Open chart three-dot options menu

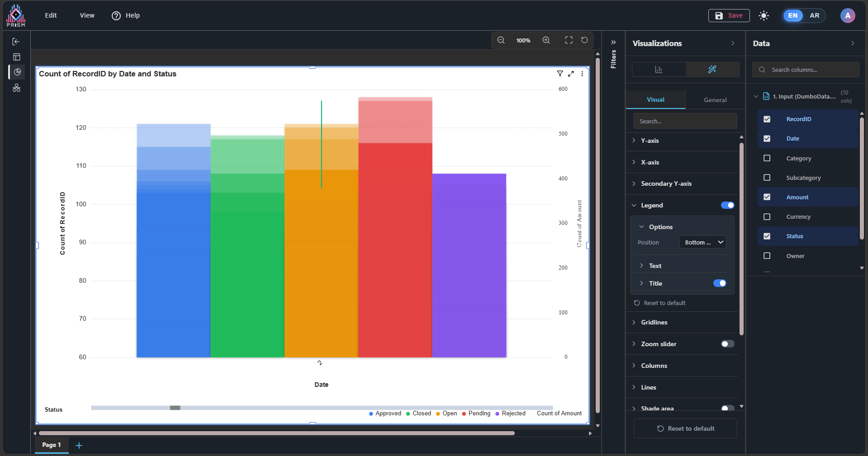point(582,74)
